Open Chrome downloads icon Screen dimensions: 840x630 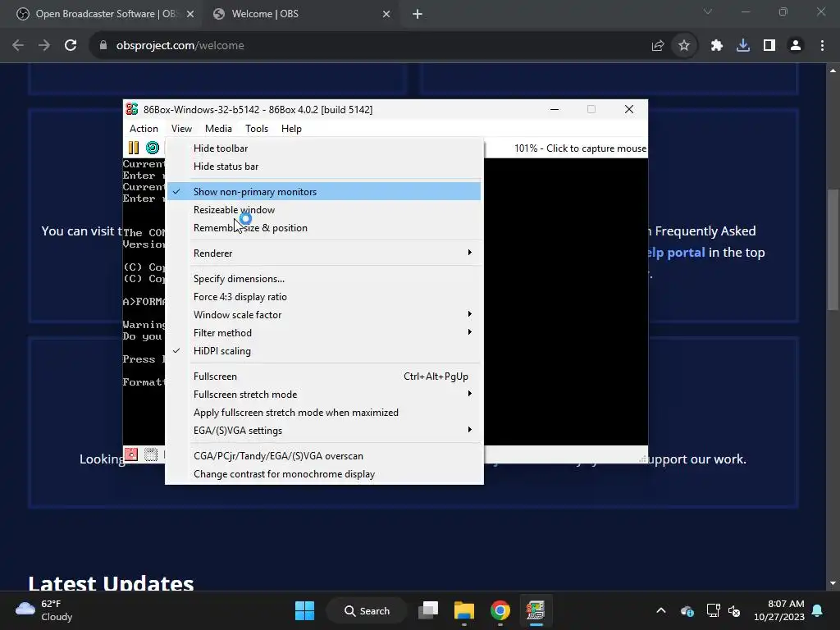coord(743,46)
